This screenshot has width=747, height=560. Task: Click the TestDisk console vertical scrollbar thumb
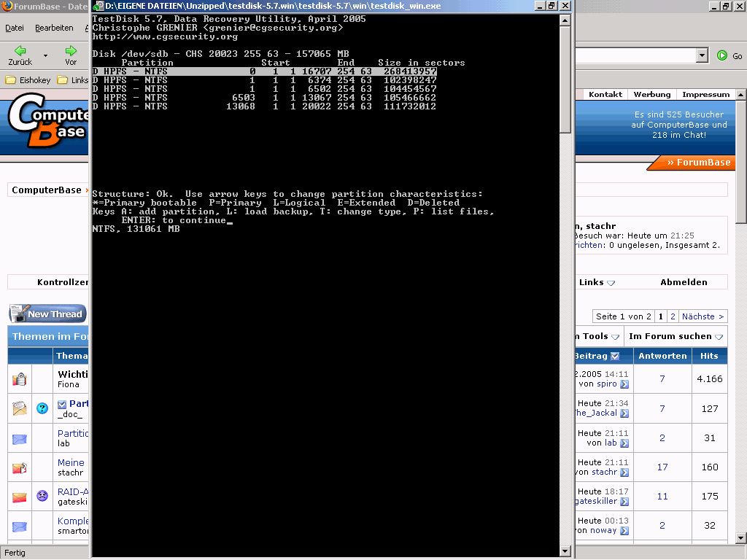click(x=565, y=79)
